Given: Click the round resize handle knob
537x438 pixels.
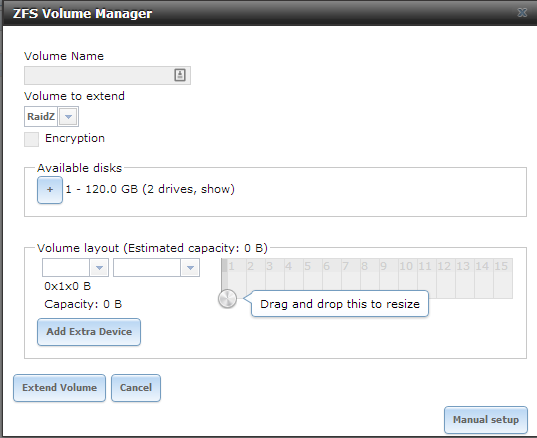Looking at the screenshot, I should (227, 298).
